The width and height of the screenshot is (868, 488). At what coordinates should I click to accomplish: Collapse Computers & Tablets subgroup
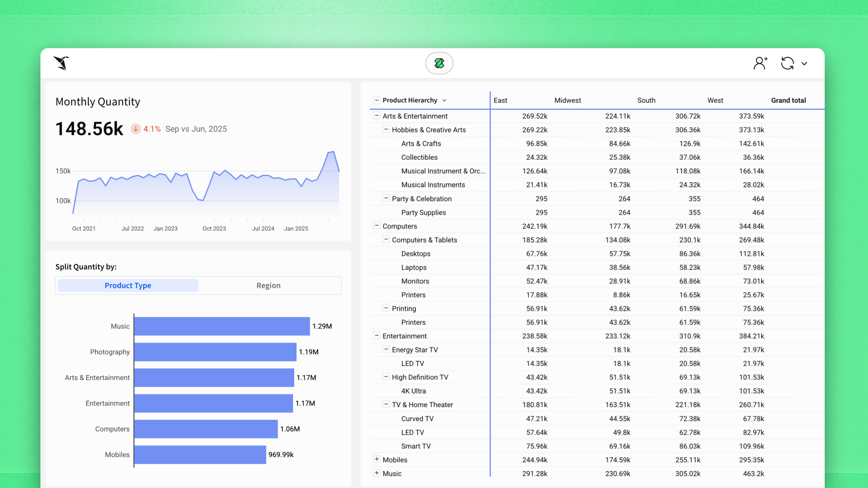point(386,239)
